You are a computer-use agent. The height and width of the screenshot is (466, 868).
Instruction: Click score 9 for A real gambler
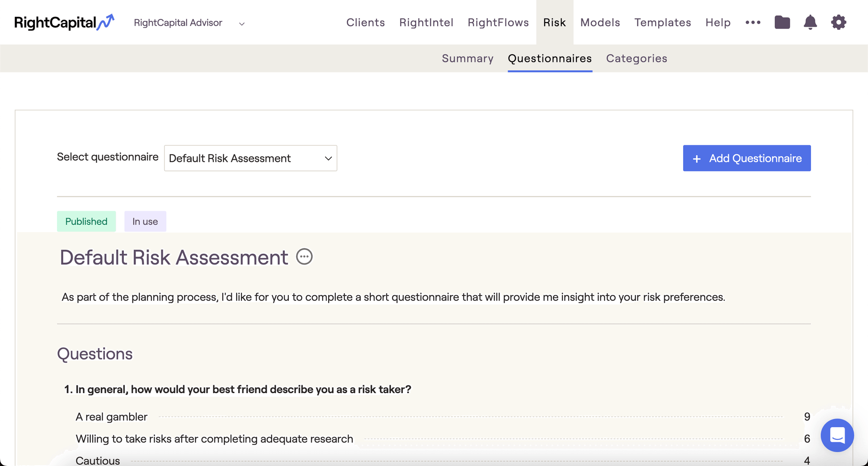point(807,416)
